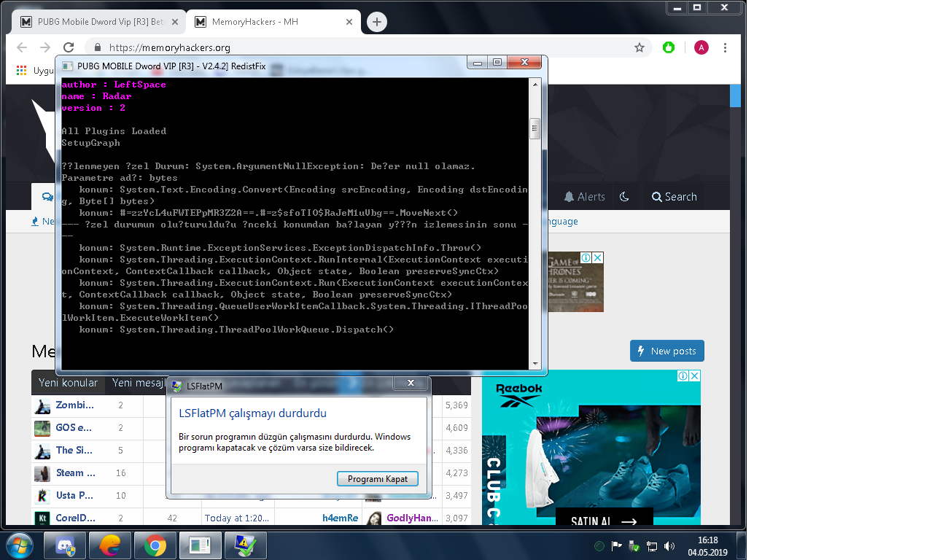929x560 pixels.
Task: Open the Apps bookmark shortcut
Action: 21,71
